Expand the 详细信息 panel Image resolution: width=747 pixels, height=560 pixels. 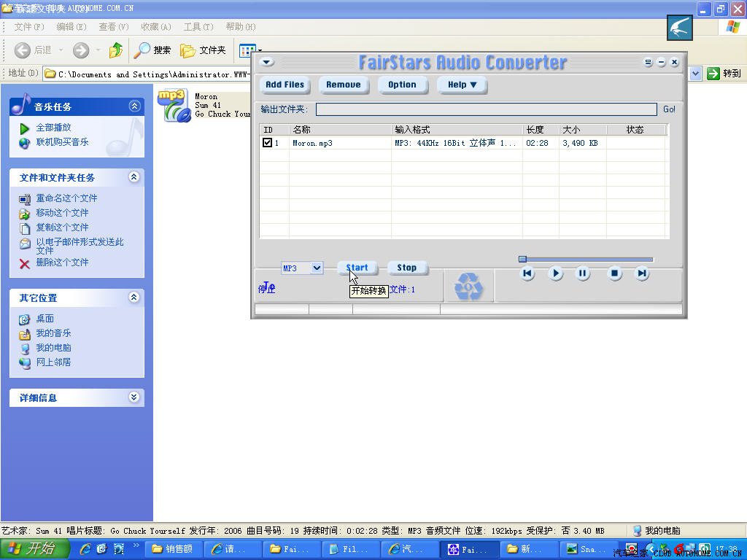pyautogui.click(x=134, y=397)
